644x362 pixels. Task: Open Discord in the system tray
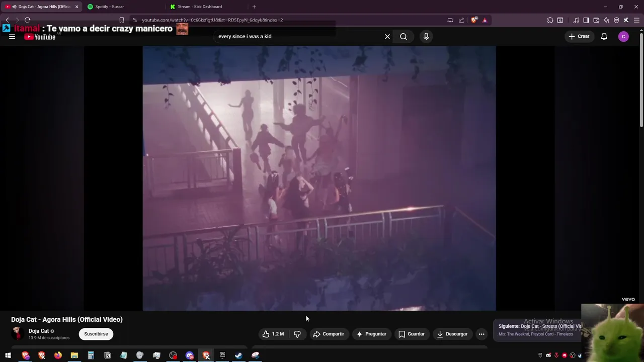point(548,355)
